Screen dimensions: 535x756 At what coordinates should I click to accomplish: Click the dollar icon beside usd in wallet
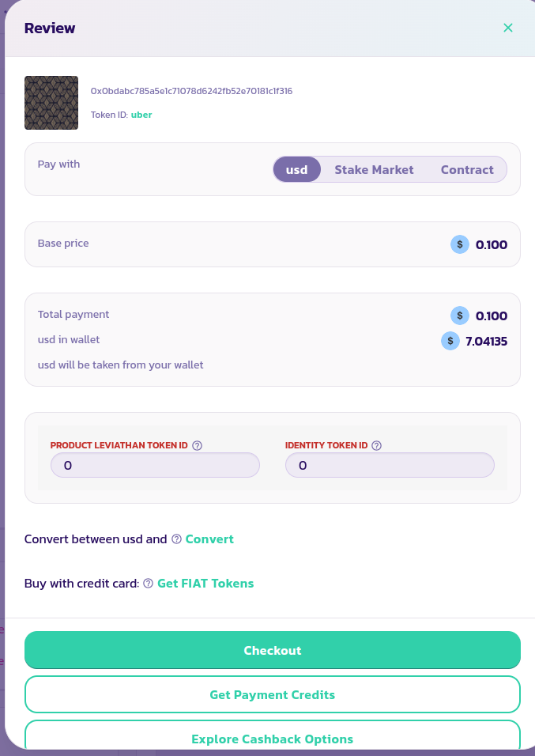pos(450,341)
